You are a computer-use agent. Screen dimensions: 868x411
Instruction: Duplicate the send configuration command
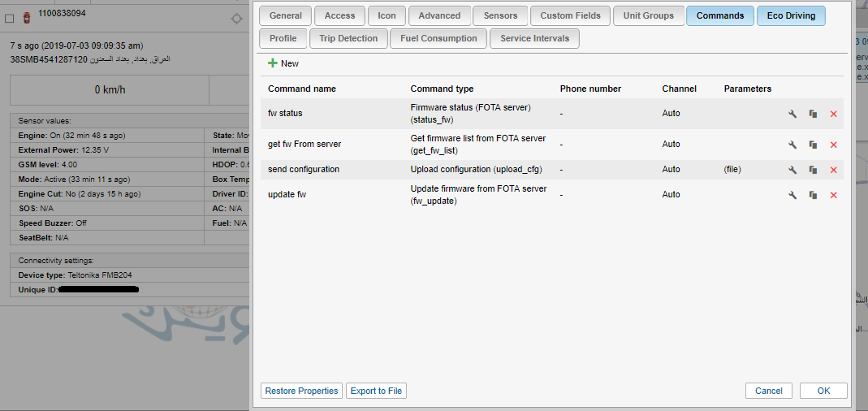[813, 170]
